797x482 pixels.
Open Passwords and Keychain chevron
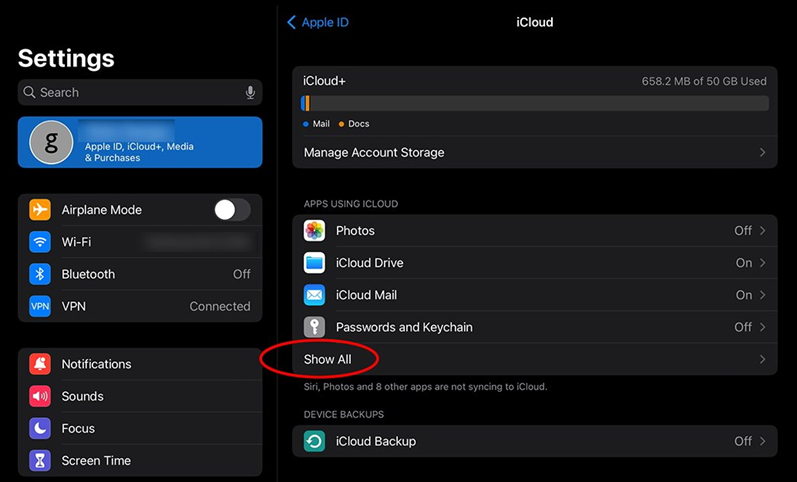(762, 327)
